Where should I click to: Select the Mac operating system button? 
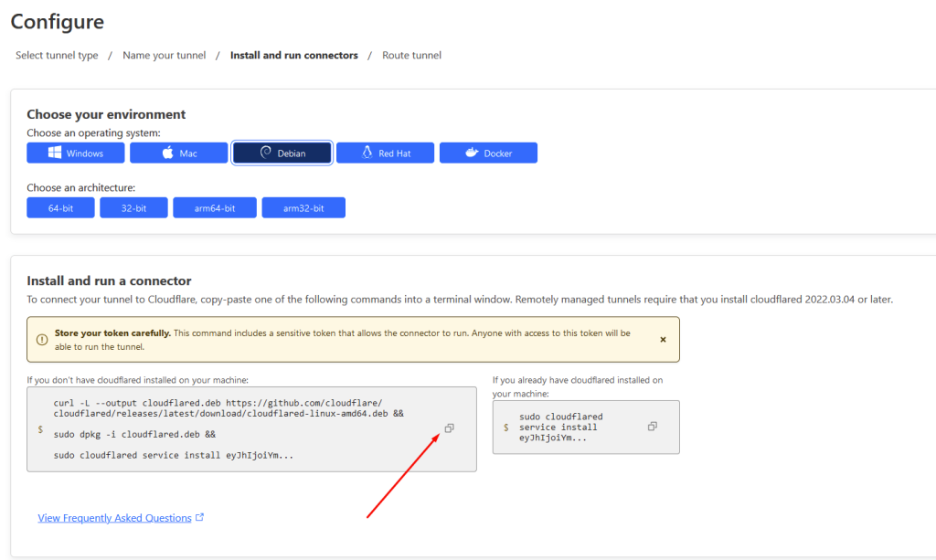click(178, 153)
